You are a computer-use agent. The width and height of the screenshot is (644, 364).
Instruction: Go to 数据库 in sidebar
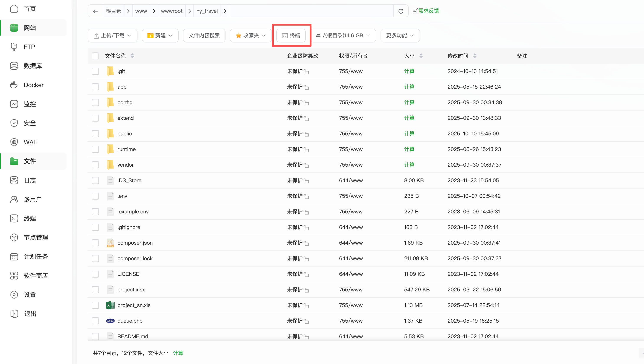point(33,66)
